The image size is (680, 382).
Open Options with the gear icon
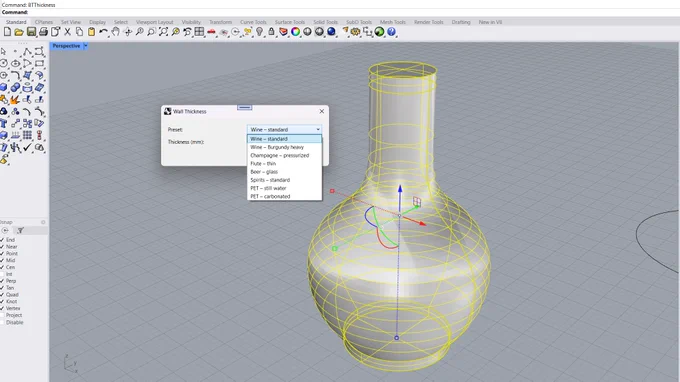click(356, 32)
